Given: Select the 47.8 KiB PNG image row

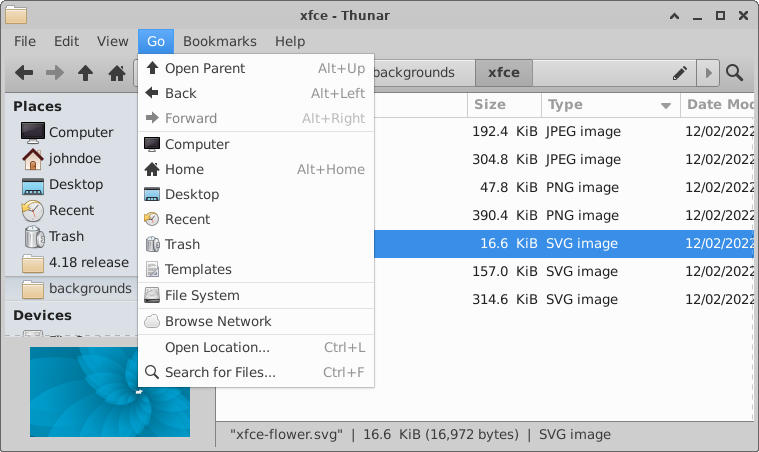Looking at the screenshot, I should coord(564,188).
